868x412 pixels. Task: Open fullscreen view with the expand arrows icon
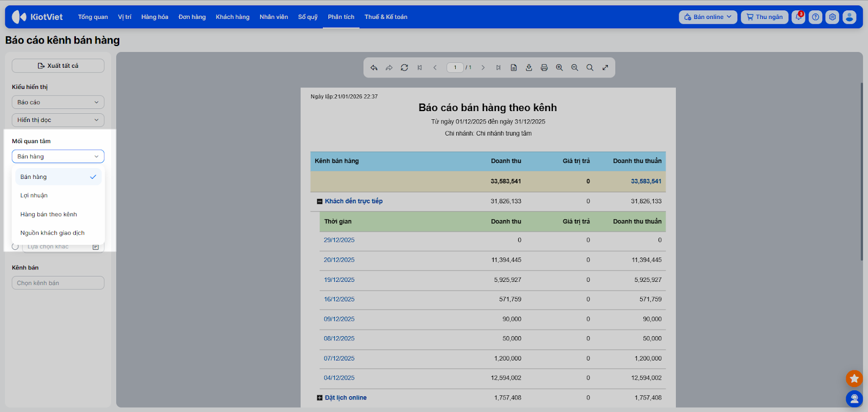click(x=605, y=68)
